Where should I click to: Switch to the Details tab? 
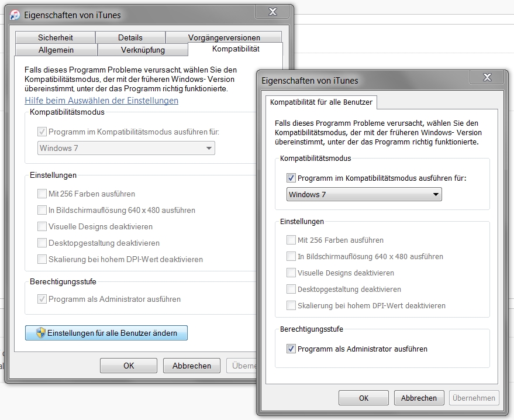(130, 37)
